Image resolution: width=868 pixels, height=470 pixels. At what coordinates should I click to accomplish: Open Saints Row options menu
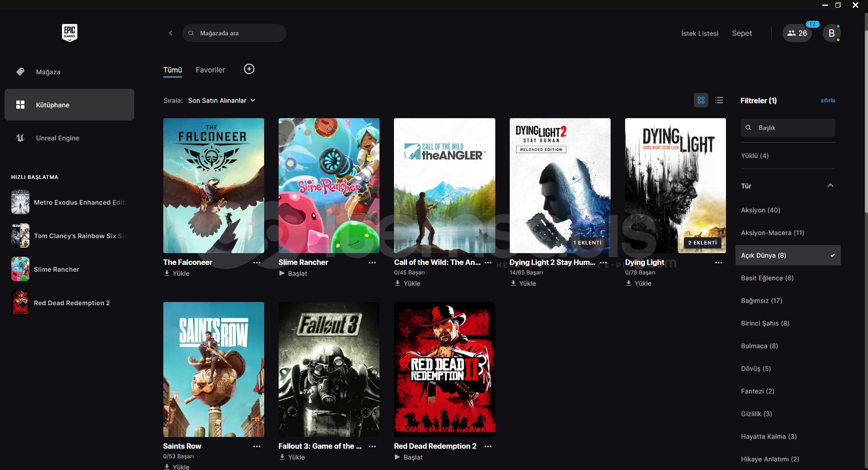257,446
